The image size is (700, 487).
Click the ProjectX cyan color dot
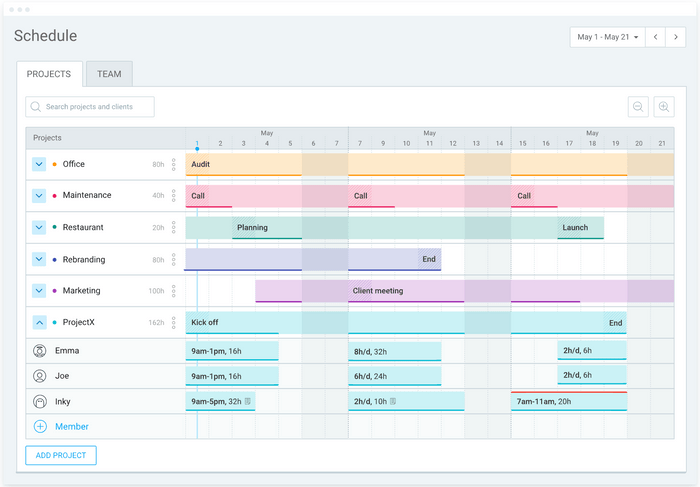(x=54, y=322)
